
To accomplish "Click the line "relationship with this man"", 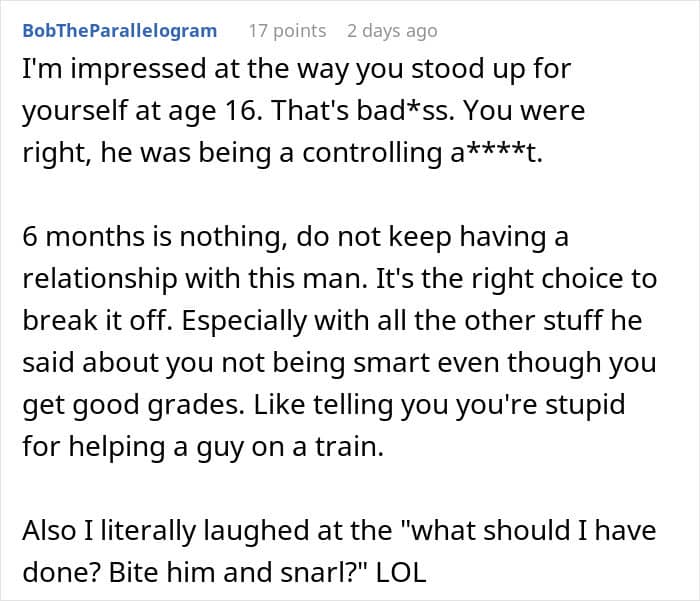I will point(340,279).
